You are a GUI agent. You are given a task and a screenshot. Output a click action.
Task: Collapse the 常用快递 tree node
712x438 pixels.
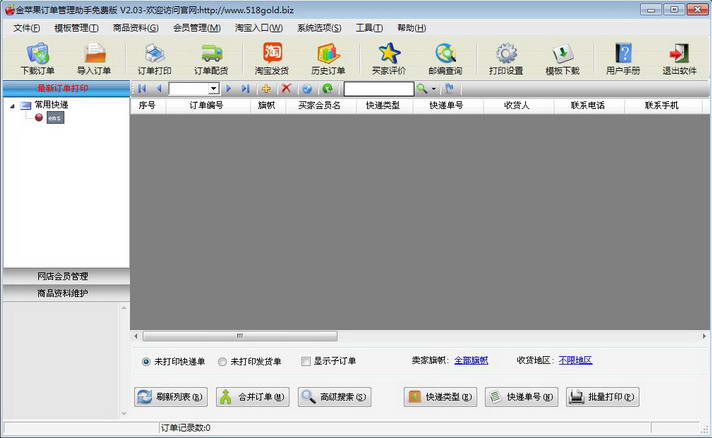pos(12,106)
